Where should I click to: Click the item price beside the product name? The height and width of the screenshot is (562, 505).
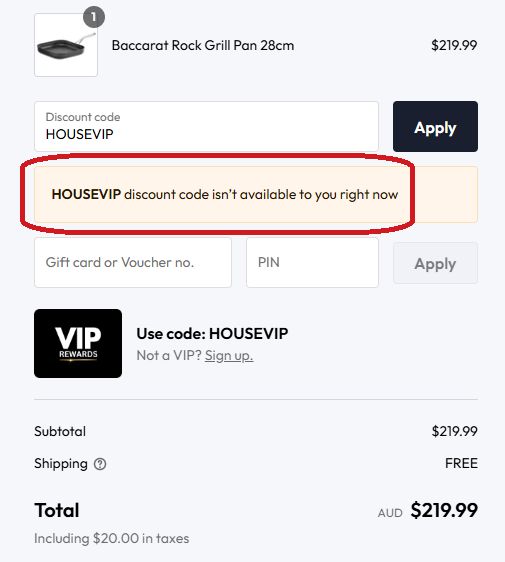(454, 46)
